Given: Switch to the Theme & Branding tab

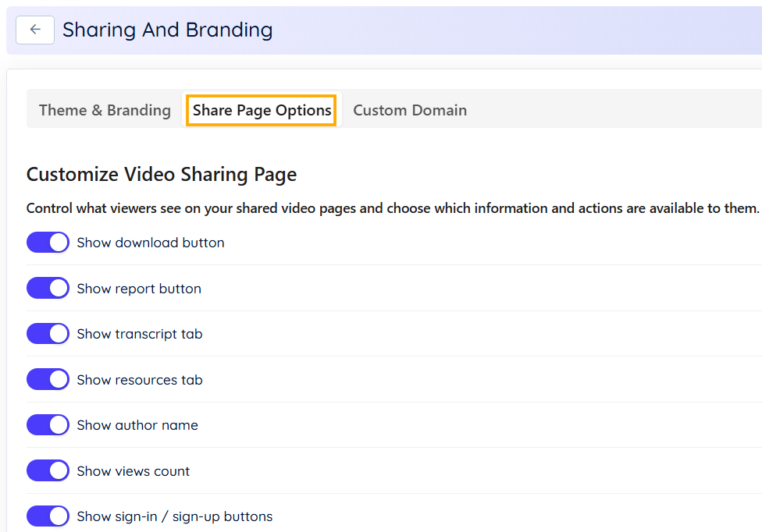Looking at the screenshot, I should tap(105, 110).
